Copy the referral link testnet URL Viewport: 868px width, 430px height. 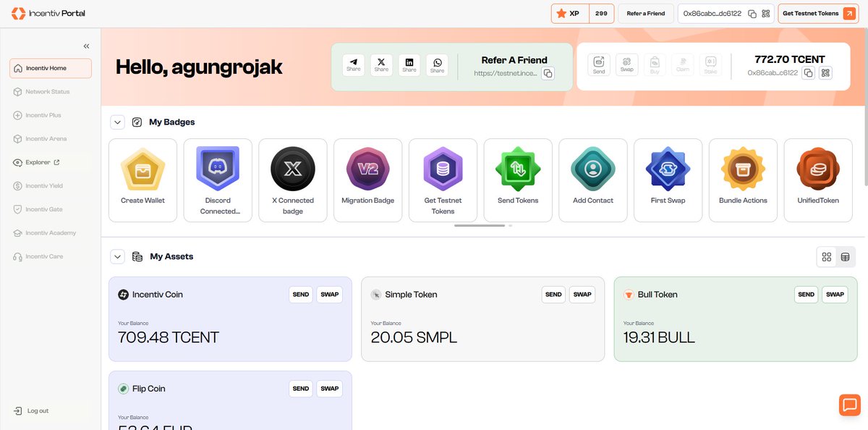[548, 73]
